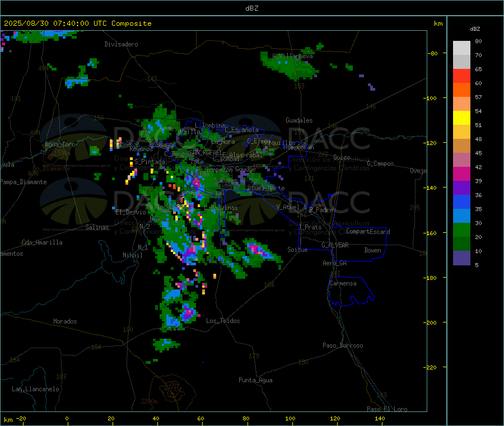Select the 'Cda_Amarilla' label
This screenshot has height=426, width=504.
click(x=42, y=242)
